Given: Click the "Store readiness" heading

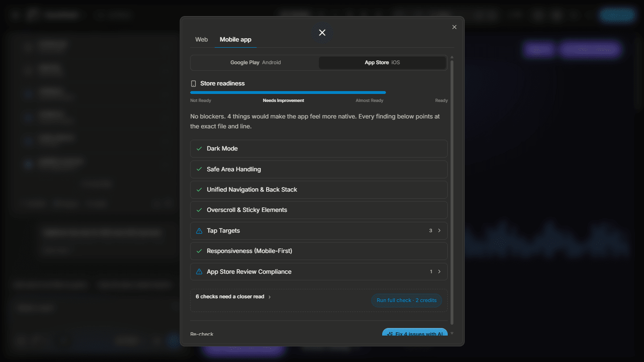Looking at the screenshot, I should tap(223, 84).
